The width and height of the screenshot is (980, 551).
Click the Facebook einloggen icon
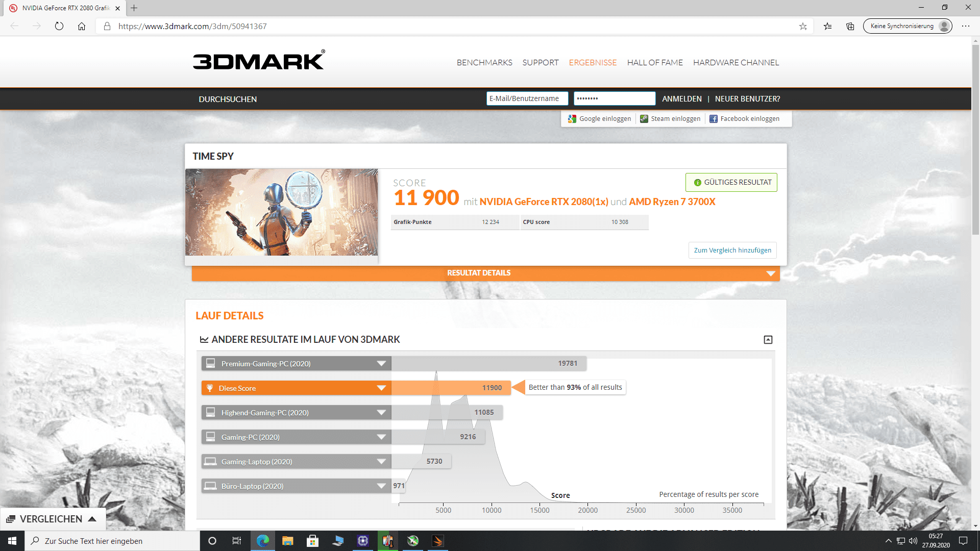coord(714,119)
